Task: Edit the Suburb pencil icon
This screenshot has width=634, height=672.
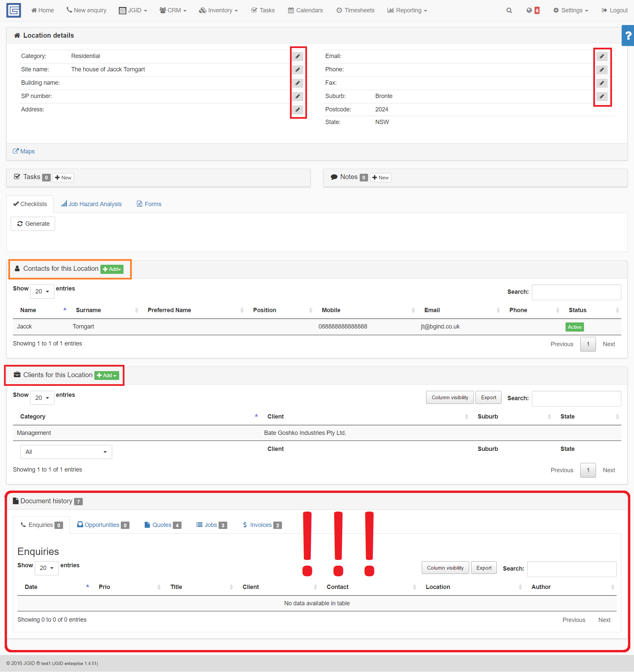Action: coord(602,96)
